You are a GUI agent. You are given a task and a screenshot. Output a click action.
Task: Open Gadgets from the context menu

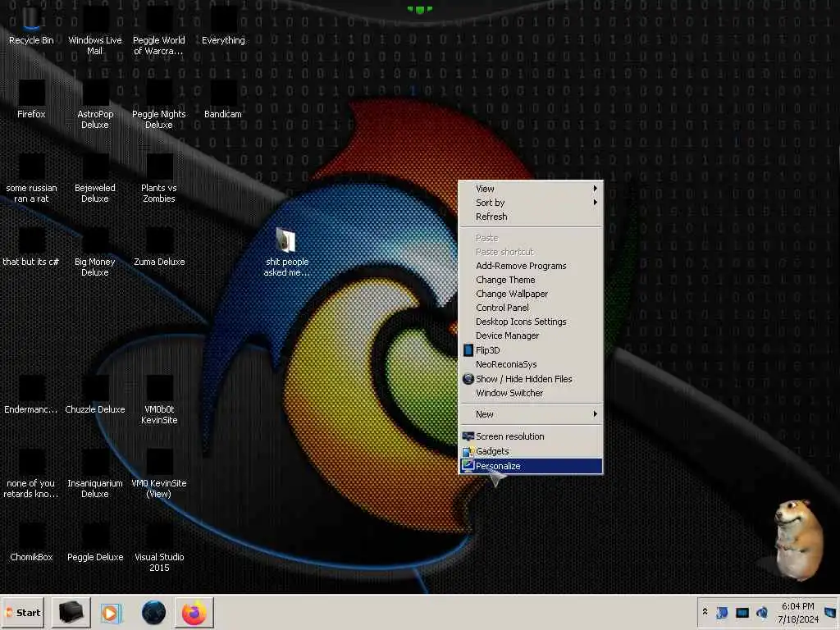point(531,451)
